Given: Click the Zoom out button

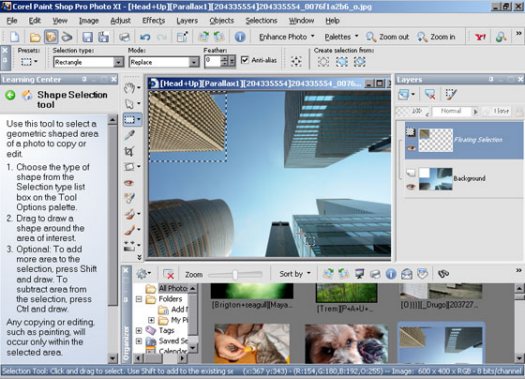Looking at the screenshot, I should 387,37.
